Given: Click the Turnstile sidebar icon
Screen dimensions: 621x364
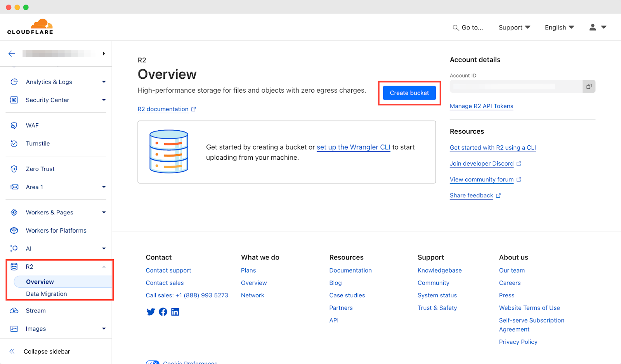Looking at the screenshot, I should [14, 143].
